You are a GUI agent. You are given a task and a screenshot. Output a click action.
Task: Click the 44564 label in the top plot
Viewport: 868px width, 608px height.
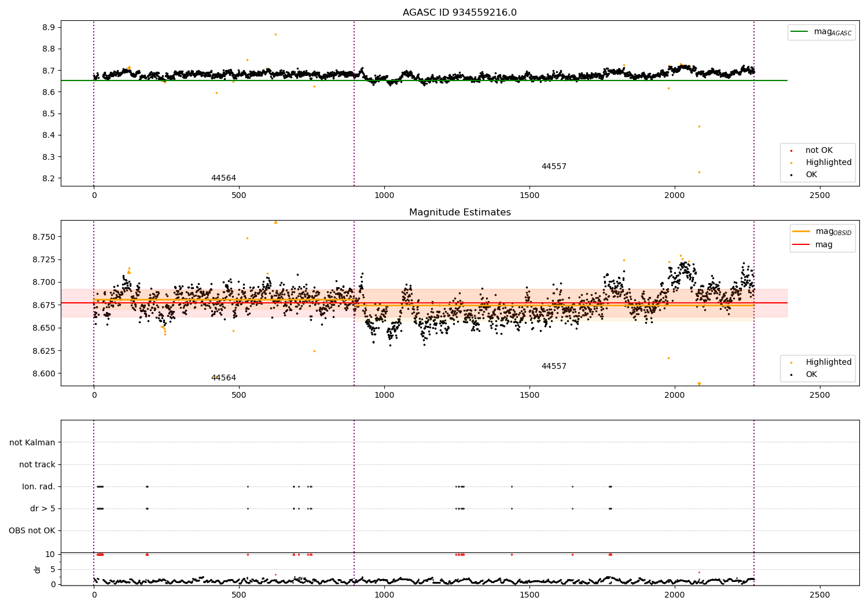pos(223,178)
